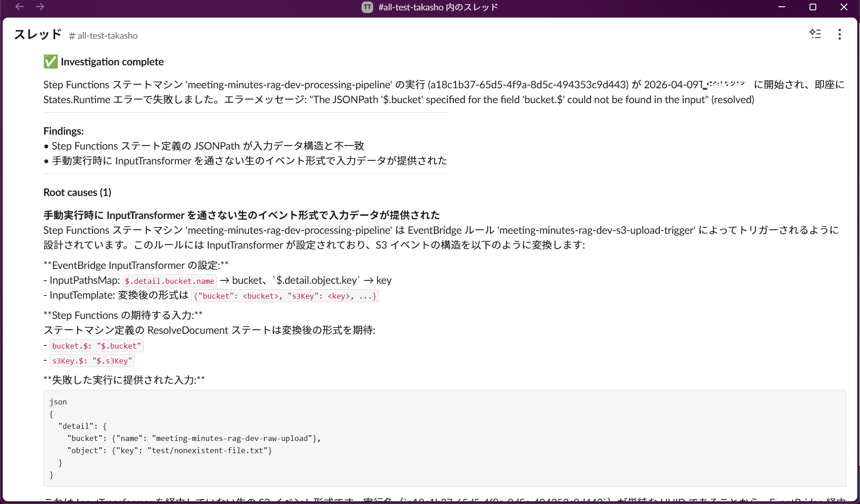Maximize the thread window
Image resolution: width=860 pixels, height=504 pixels.
coord(813,7)
